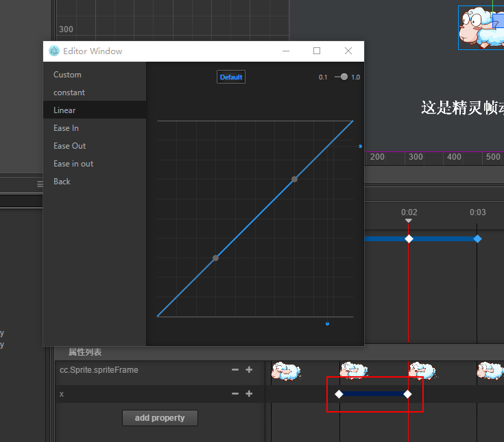Select the second x keyframe diamond on the red line
The width and height of the screenshot is (504, 442).
pyautogui.click(x=407, y=394)
